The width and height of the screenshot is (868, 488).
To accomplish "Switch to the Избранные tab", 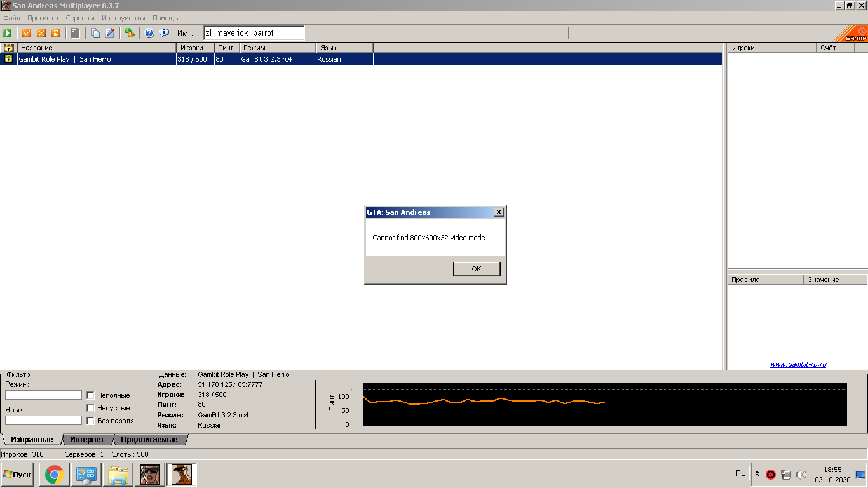I will pyautogui.click(x=32, y=440).
